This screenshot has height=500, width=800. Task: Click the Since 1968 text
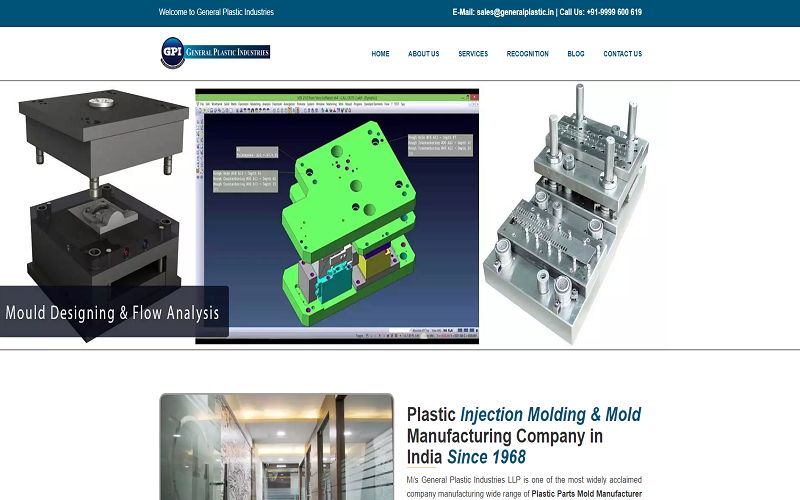click(486, 457)
